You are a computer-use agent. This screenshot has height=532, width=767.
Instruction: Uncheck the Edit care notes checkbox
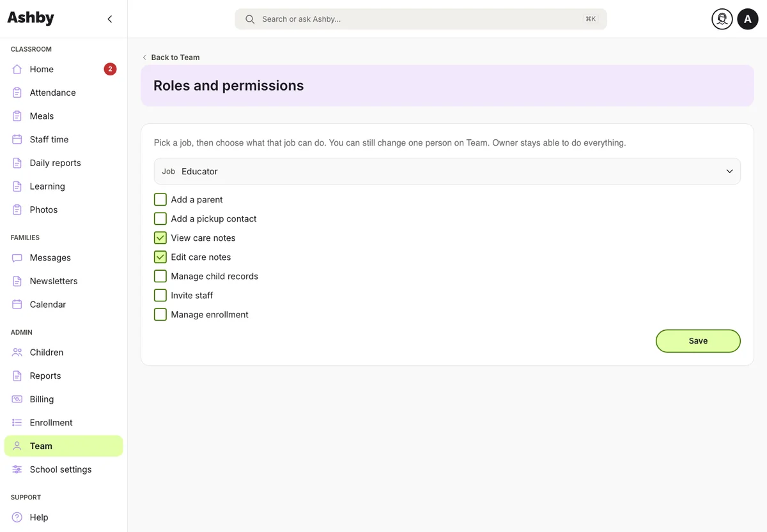160,257
